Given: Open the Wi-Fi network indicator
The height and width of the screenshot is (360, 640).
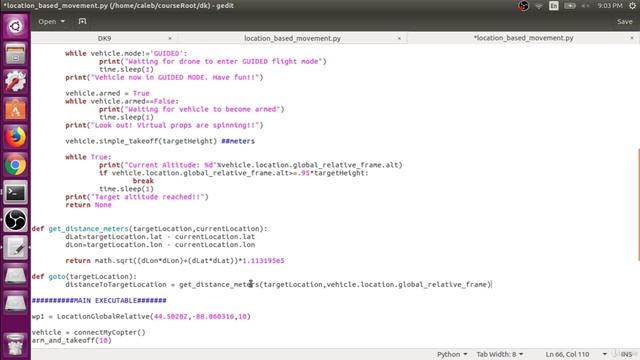Looking at the screenshot, I should tap(539, 6).
